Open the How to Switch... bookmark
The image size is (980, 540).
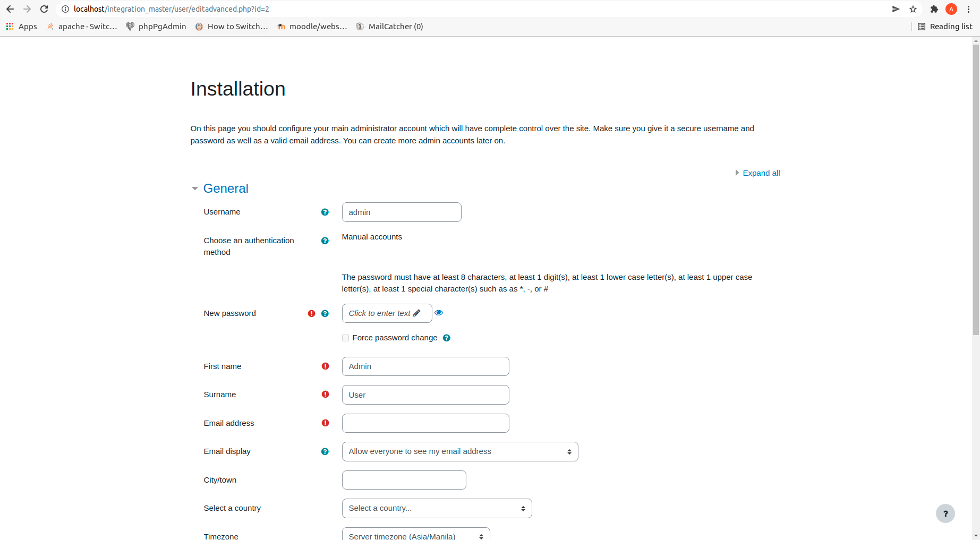point(232,27)
